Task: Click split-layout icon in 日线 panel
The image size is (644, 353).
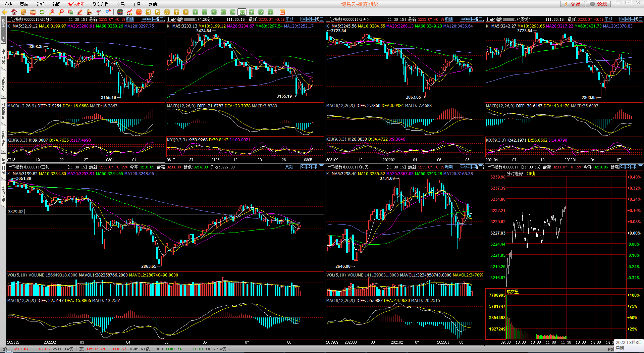Action: pos(315,167)
